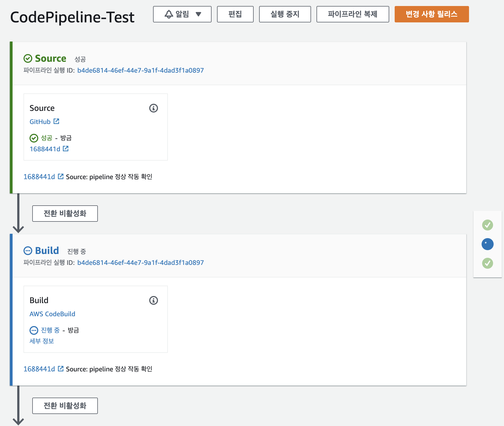Open commit 1688441d link below Source card
The width and height of the screenshot is (504, 426).
(39, 177)
